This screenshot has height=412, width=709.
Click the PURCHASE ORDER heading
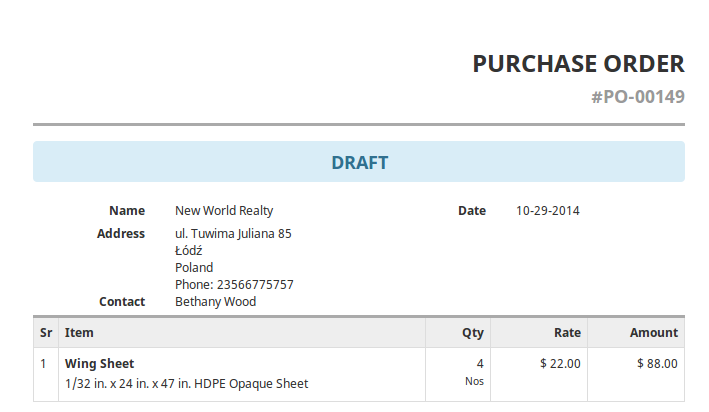(x=578, y=64)
